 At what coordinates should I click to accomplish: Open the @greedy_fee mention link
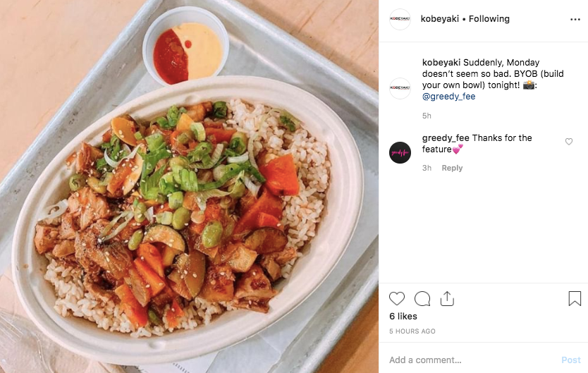(x=448, y=97)
